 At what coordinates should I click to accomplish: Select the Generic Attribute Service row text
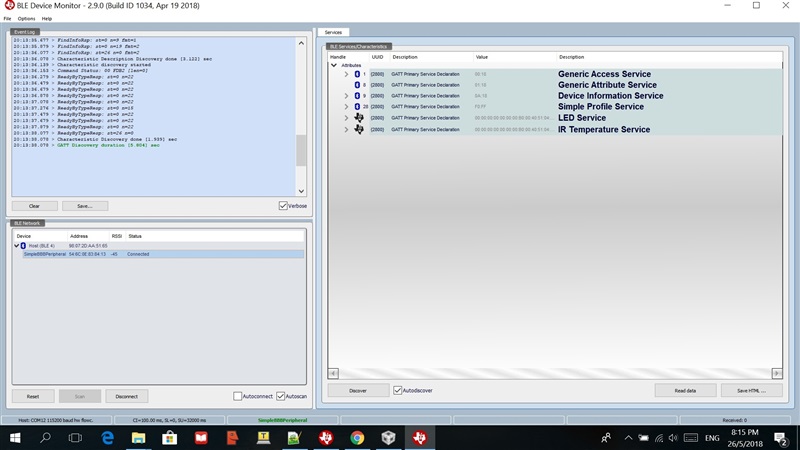pos(607,85)
